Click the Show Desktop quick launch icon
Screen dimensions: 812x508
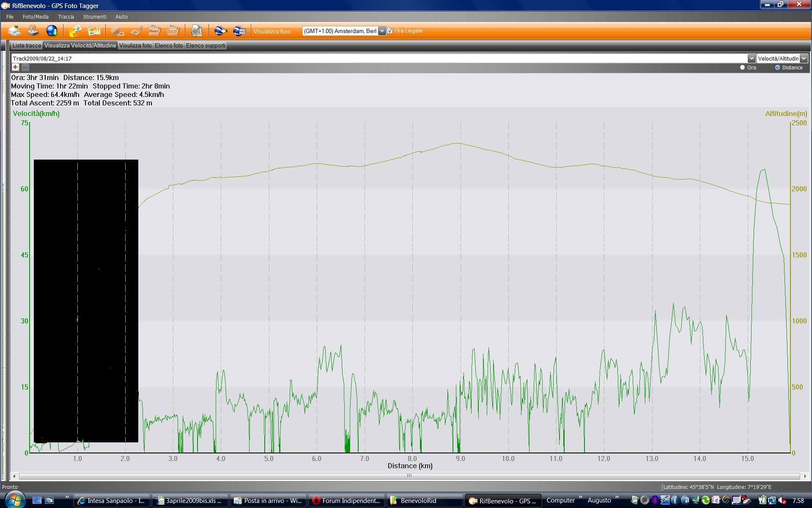37,500
